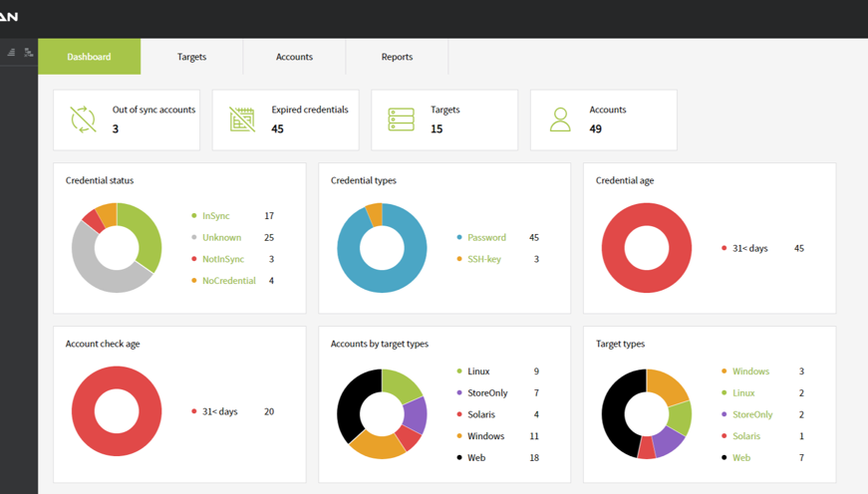The image size is (868, 494).
Task: Click the out of sync accounts icon
Action: 83,120
